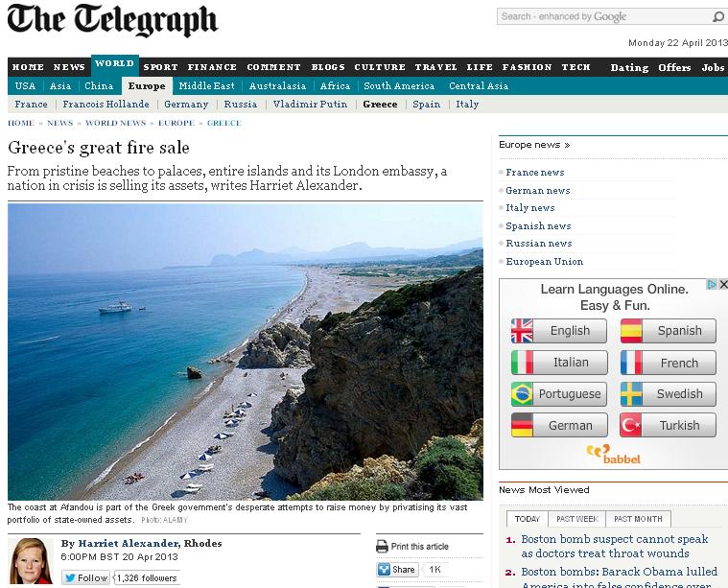This screenshot has width=728, height=588.
Task: Choose Turkish with the flag icon
Action: (669, 425)
